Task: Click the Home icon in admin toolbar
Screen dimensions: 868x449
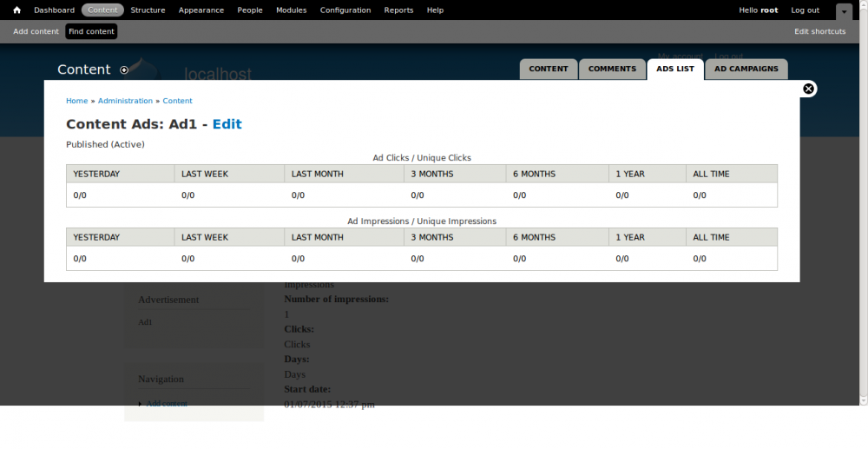Action: click(x=16, y=10)
